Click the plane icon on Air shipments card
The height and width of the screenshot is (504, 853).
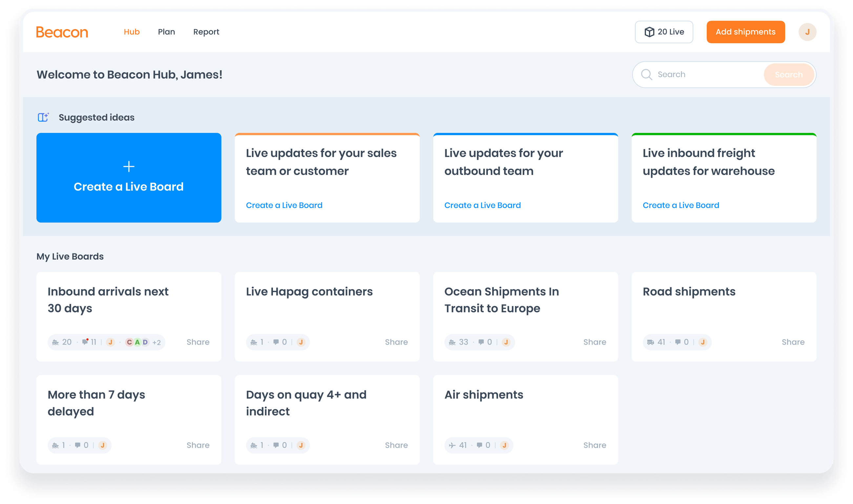452,445
